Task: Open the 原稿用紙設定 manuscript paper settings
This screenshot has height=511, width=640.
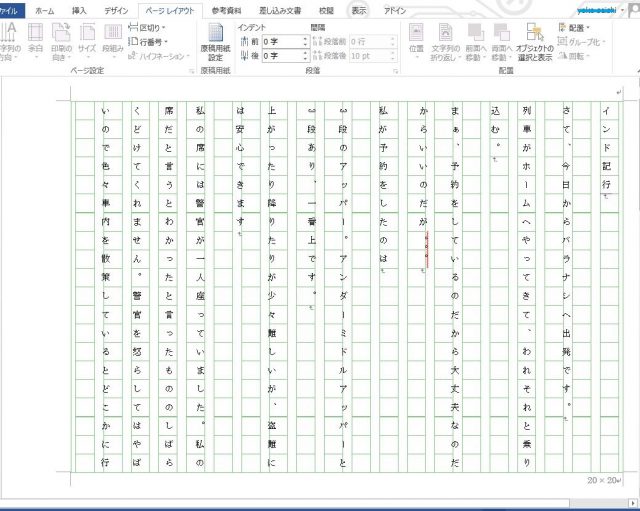Action: pyautogui.click(x=215, y=45)
